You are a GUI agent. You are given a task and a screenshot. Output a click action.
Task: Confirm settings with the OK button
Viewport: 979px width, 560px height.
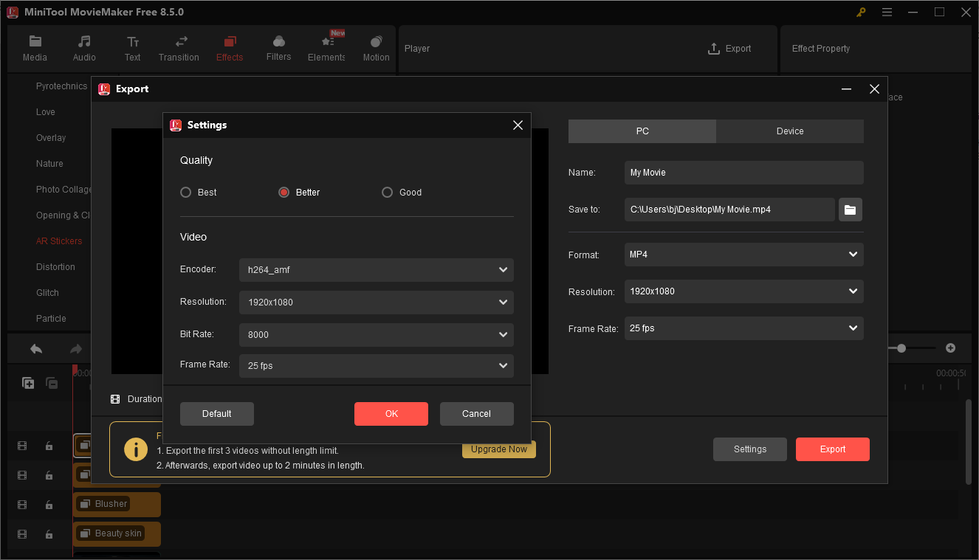click(391, 414)
